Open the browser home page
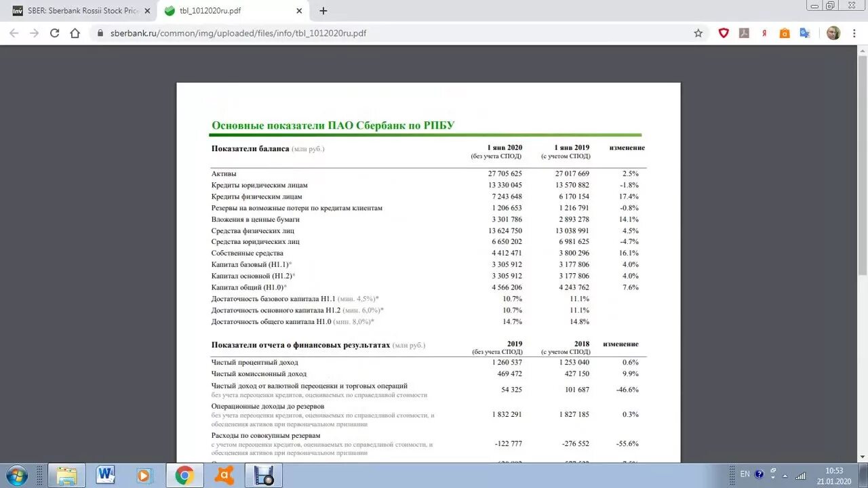The image size is (868, 488). click(75, 33)
